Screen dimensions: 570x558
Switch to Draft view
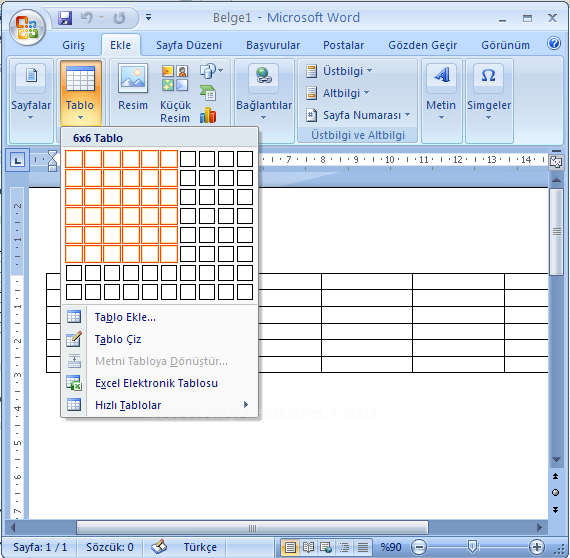[x=362, y=547]
